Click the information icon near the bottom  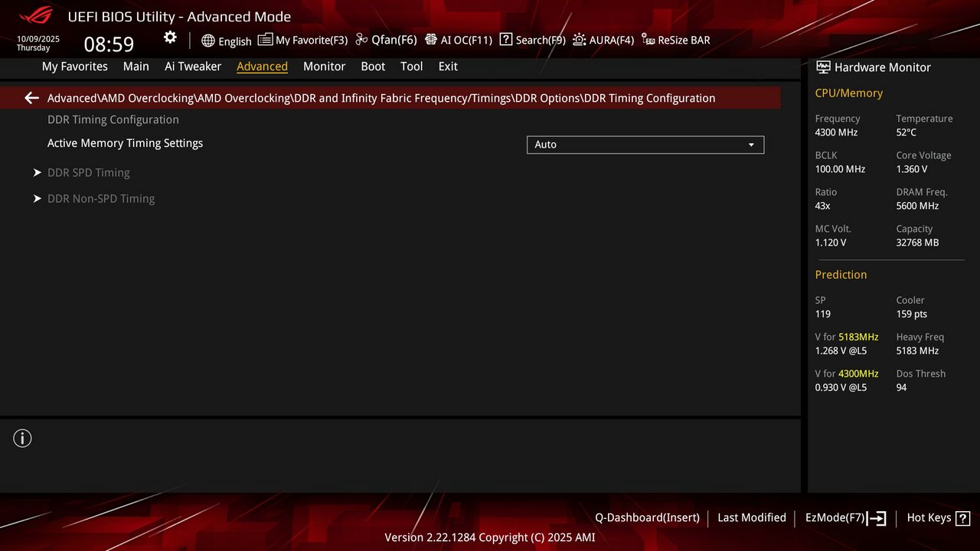pos(22,438)
